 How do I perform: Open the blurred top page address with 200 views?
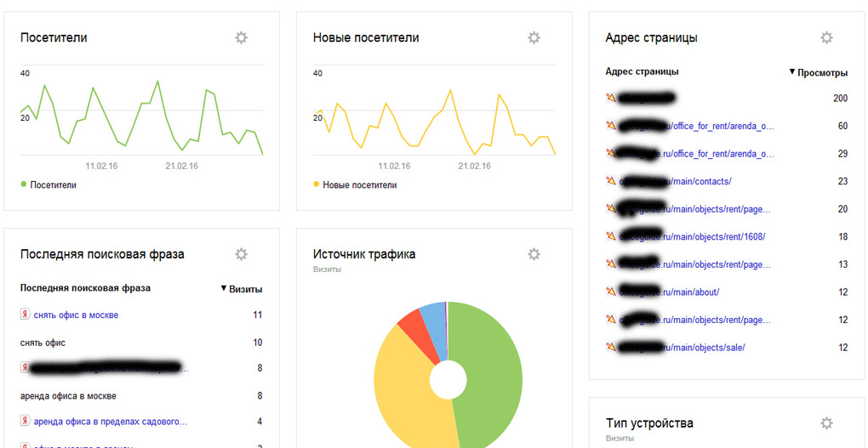coord(648,98)
